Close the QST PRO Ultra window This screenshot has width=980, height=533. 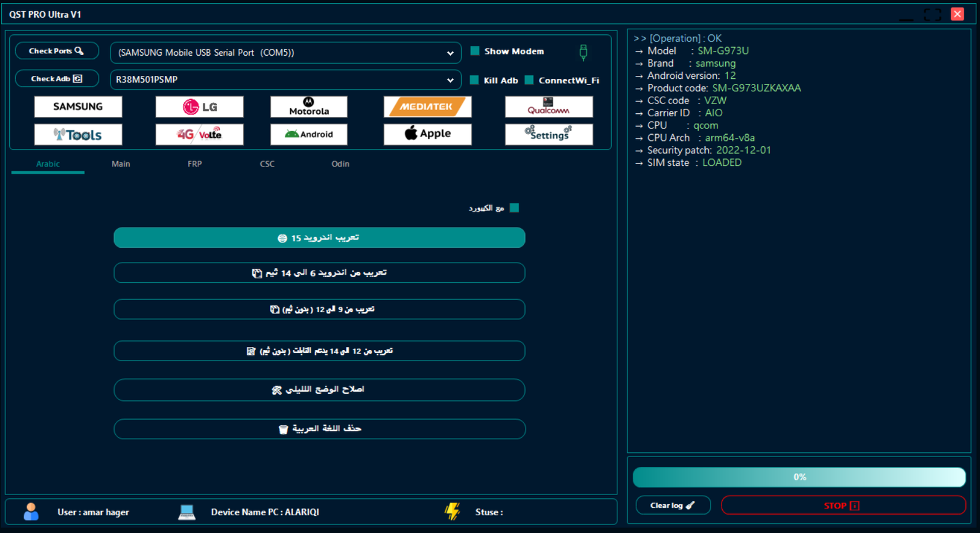pyautogui.click(x=957, y=14)
